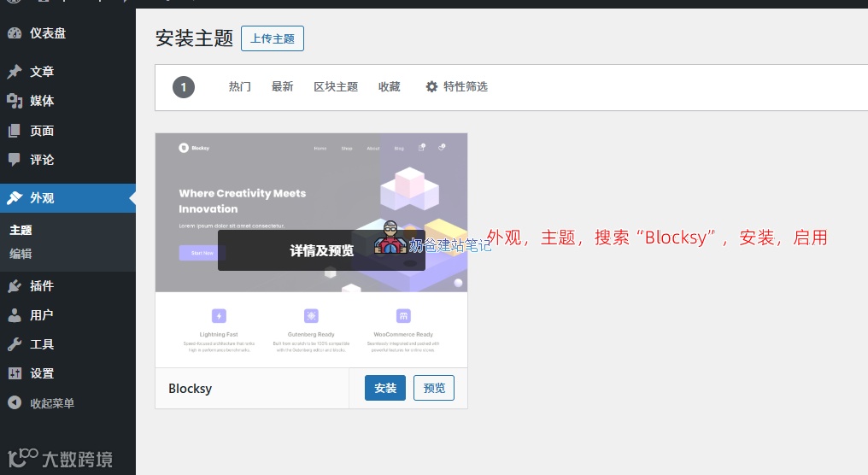
Task: Click the collapse menu arrow icon
Action: click(x=15, y=403)
